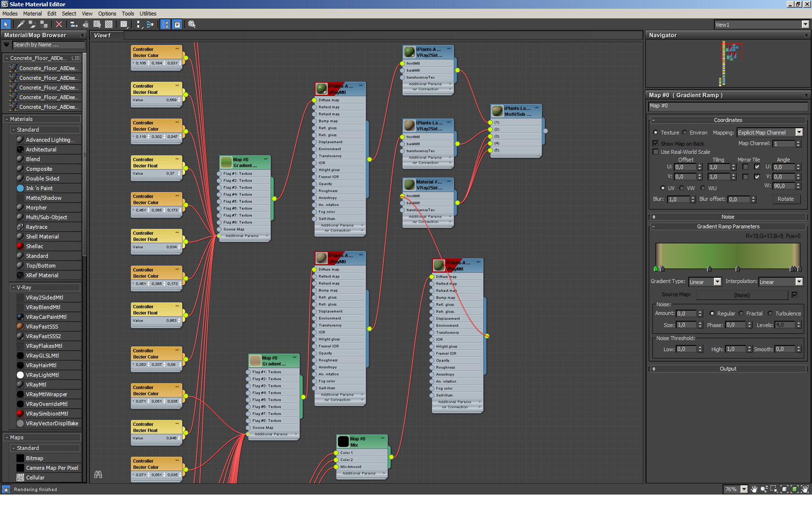This screenshot has height=508, width=812.
Task: Click the Search by Name field
Action: tap(48, 45)
